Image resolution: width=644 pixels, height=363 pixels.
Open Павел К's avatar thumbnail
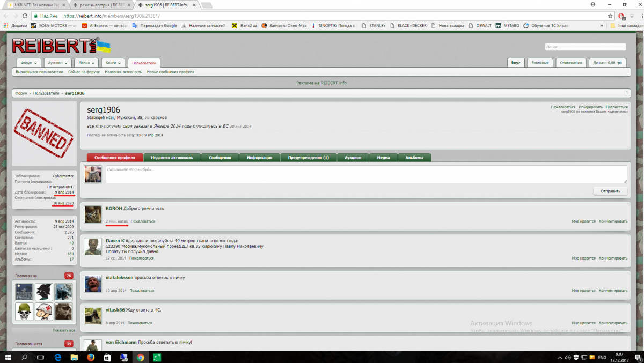93,247
